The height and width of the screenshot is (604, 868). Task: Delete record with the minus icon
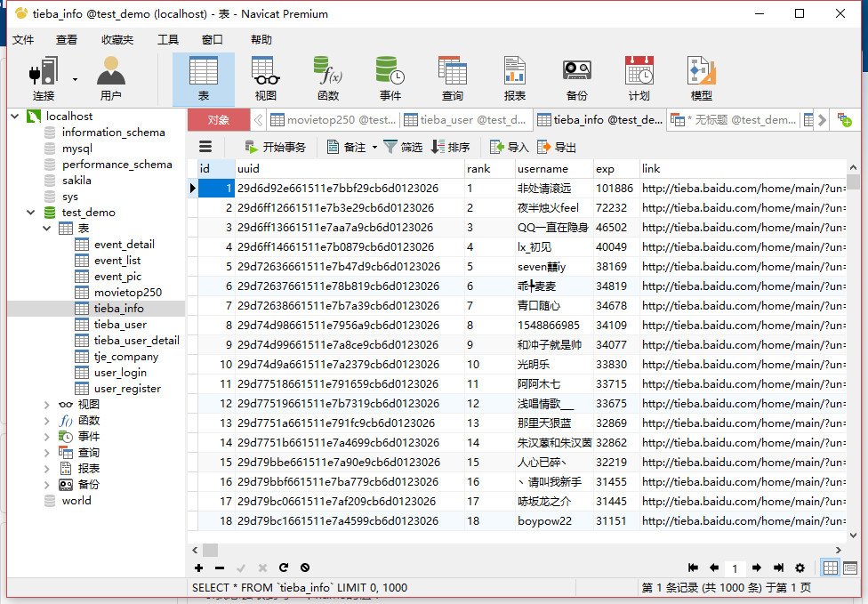point(220,568)
